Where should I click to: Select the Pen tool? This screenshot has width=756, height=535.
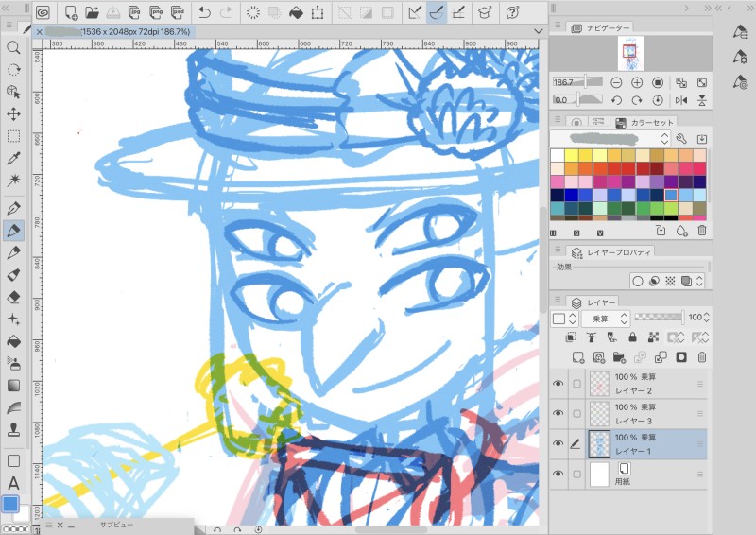click(x=13, y=208)
